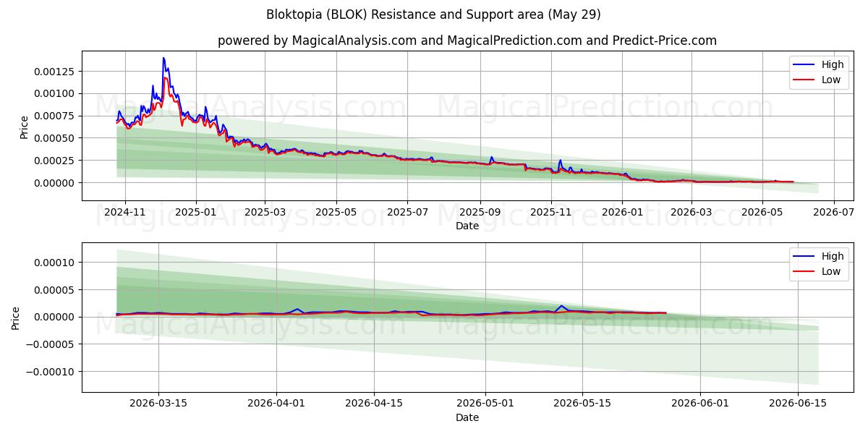Click the 'Date' axis label under the top chart

467,226
